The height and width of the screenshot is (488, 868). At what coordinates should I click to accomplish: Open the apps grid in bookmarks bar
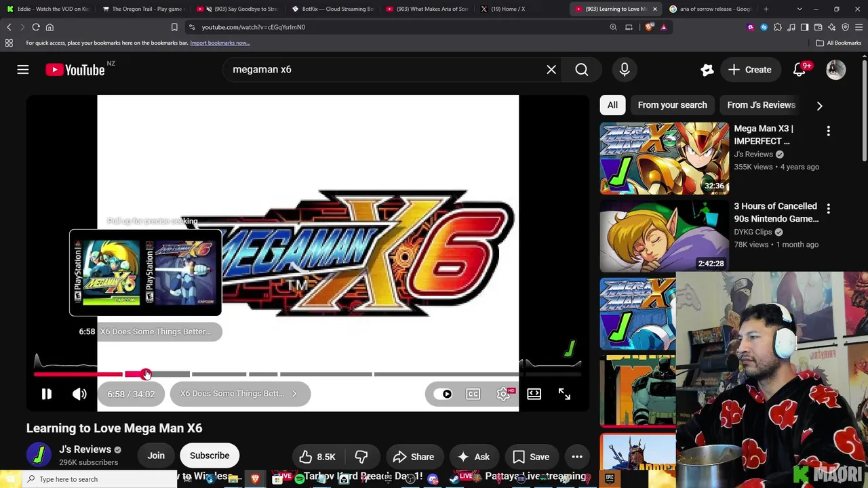pos(9,43)
